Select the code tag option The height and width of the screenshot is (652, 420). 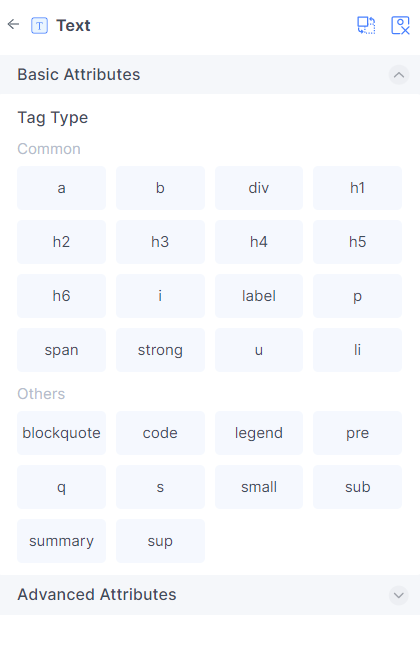[x=160, y=433]
